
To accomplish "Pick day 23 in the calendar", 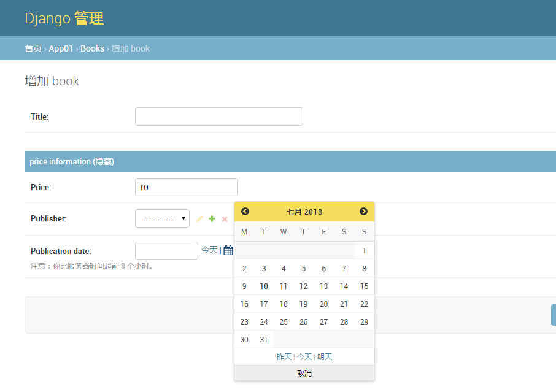I will coord(244,321).
